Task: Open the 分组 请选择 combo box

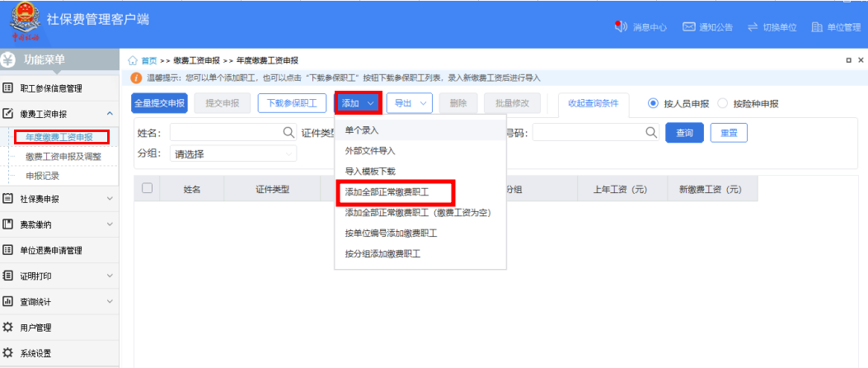Action: pos(233,154)
